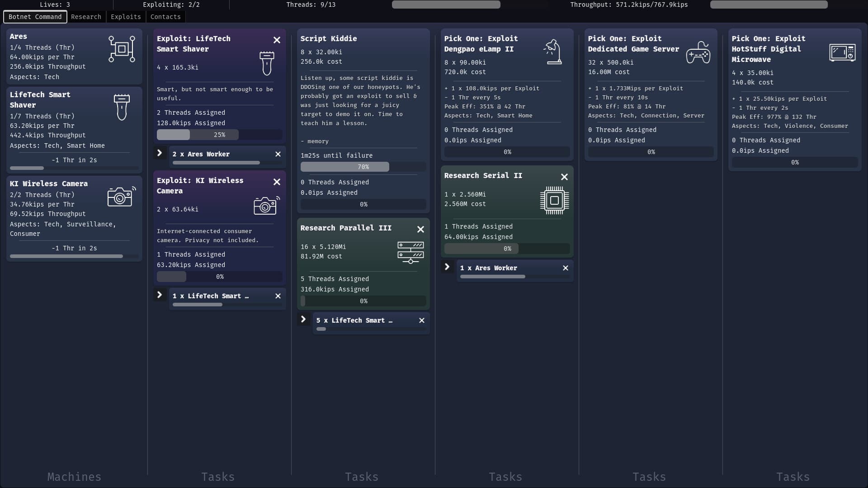This screenshot has height=488, width=868.
Task: Expand the 1 x Ares Worker task
Action: point(447,267)
